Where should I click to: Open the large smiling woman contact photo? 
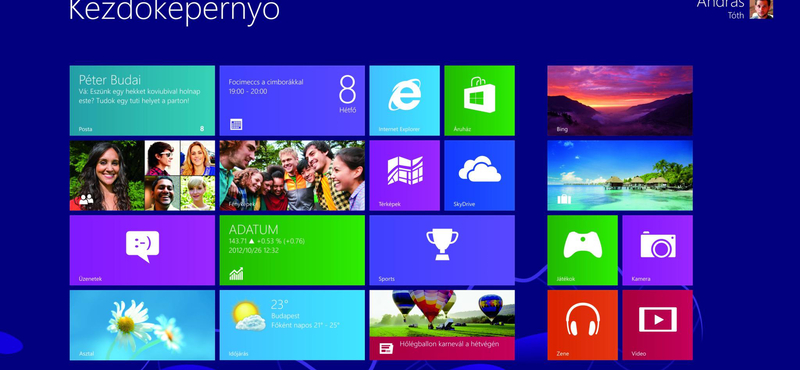pos(107,176)
